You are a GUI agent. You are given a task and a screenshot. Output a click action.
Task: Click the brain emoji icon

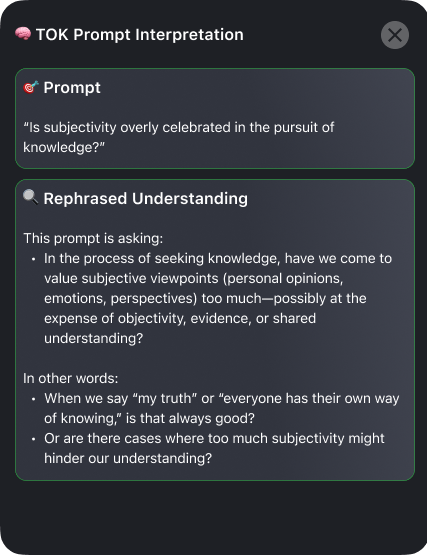coord(23,34)
